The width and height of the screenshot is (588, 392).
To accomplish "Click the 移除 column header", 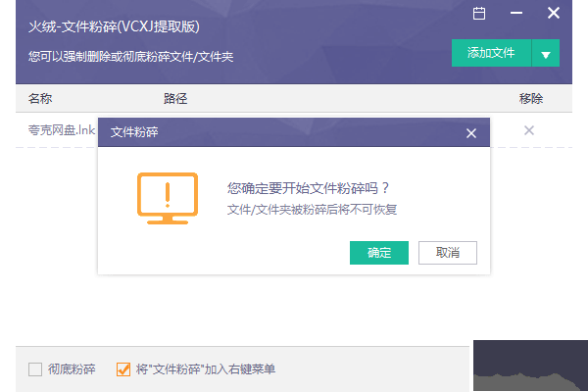I will pyautogui.click(x=530, y=99).
